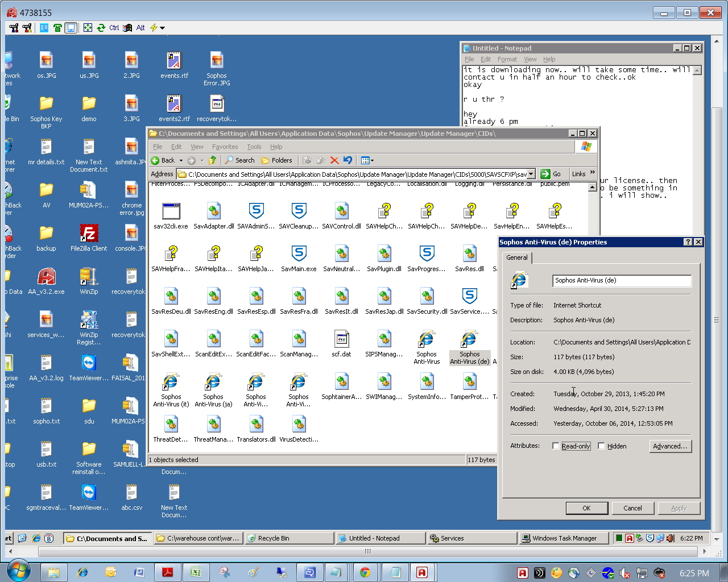Switch to Recycle Bin in the remote taskbar
Image resolution: width=728 pixels, height=582 pixels.
point(289,538)
